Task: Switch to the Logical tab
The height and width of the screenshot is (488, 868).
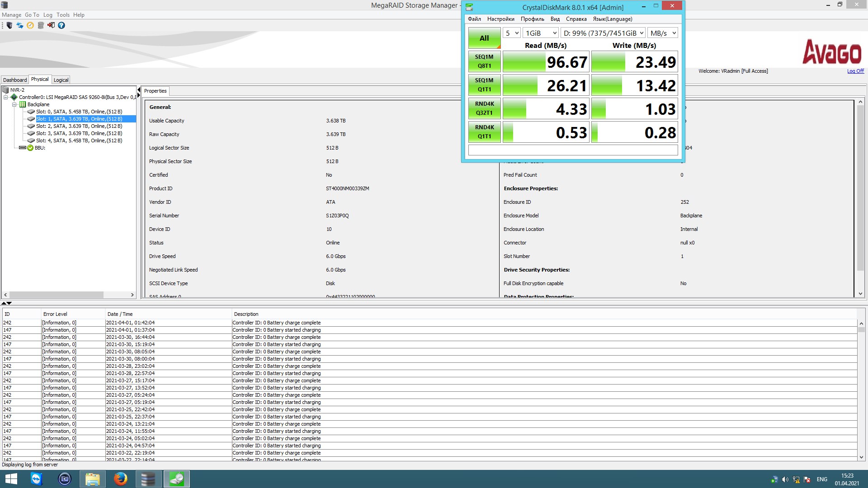Action: point(61,80)
